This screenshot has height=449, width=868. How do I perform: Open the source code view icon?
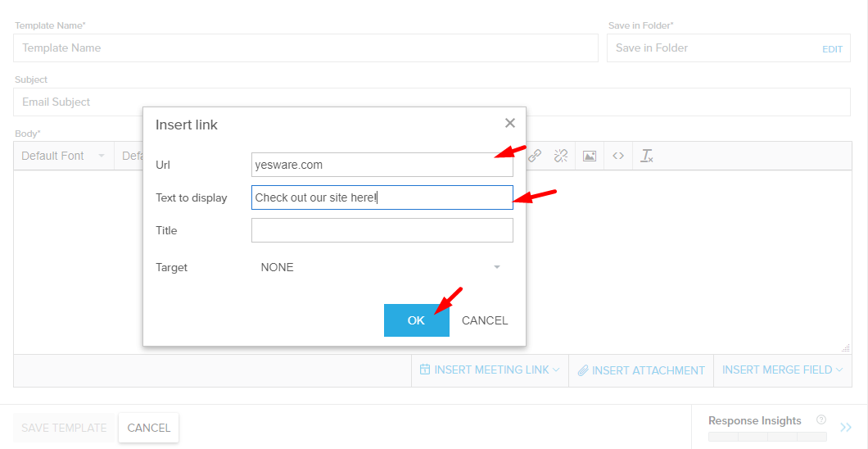[618, 156]
